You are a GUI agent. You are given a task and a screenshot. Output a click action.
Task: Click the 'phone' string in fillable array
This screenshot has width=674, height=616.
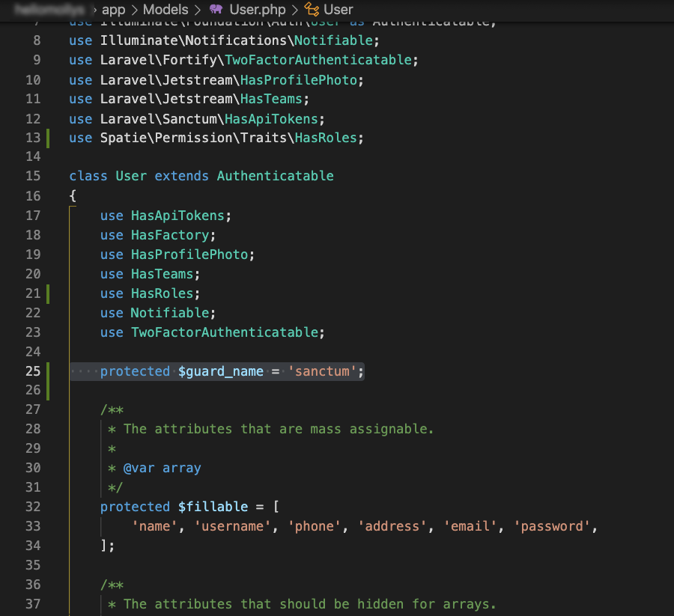click(x=315, y=527)
